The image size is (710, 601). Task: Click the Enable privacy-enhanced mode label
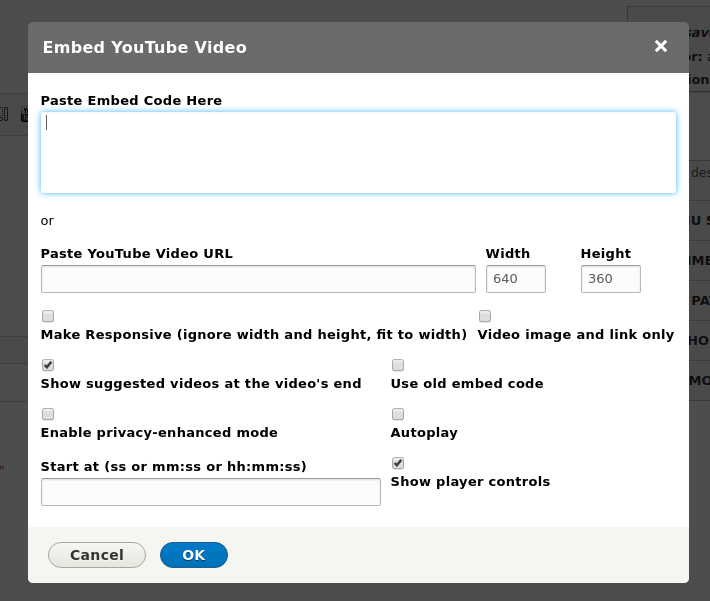pyautogui.click(x=159, y=433)
